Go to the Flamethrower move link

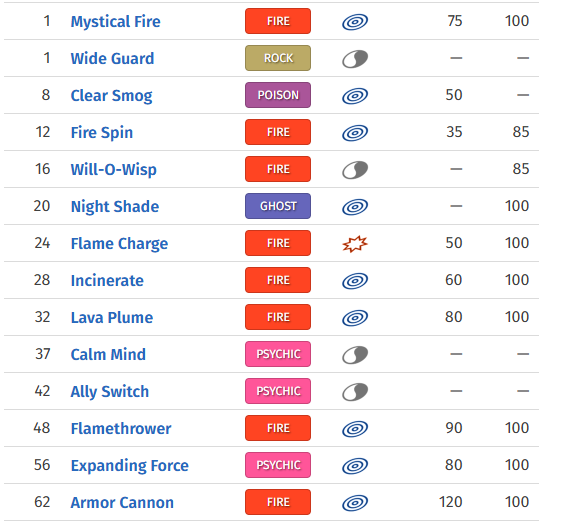[121, 428]
